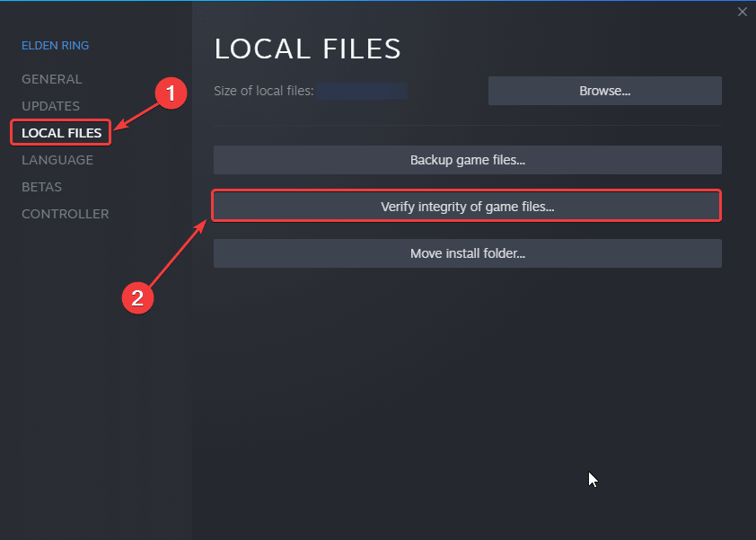
Task: Open the CONTROLLER tab
Action: pyautogui.click(x=65, y=214)
